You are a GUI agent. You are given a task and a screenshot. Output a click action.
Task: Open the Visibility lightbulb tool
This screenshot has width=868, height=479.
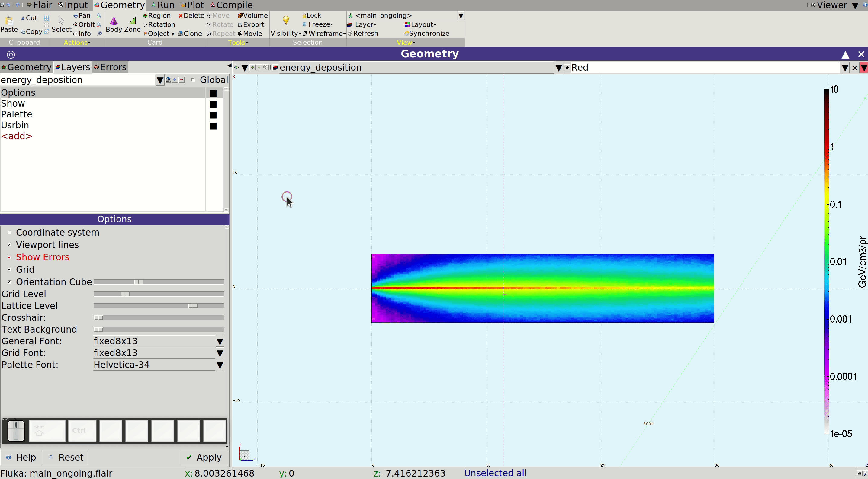click(286, 21)
